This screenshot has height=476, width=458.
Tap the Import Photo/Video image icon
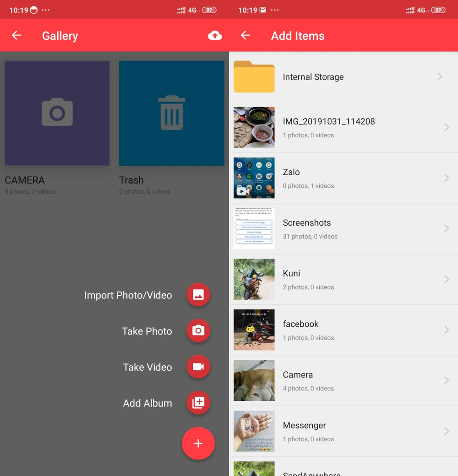coord(198,295)
